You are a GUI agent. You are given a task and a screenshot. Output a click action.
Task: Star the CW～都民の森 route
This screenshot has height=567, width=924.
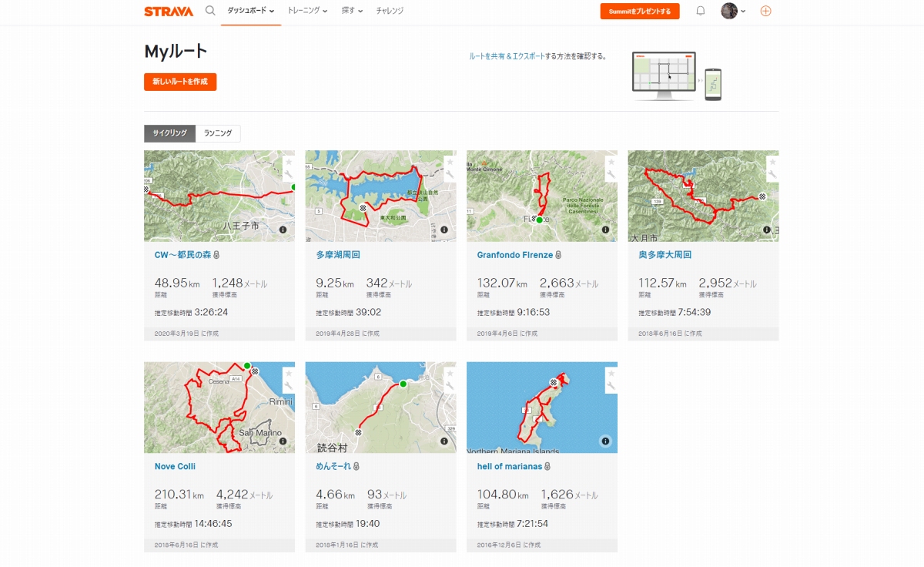pyautogui.click(x=288, y=163)
